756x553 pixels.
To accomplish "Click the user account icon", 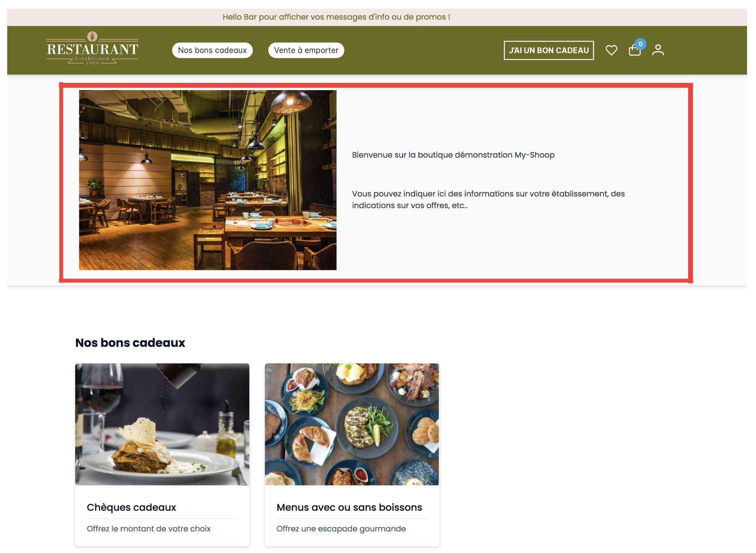I will (658, 50).
